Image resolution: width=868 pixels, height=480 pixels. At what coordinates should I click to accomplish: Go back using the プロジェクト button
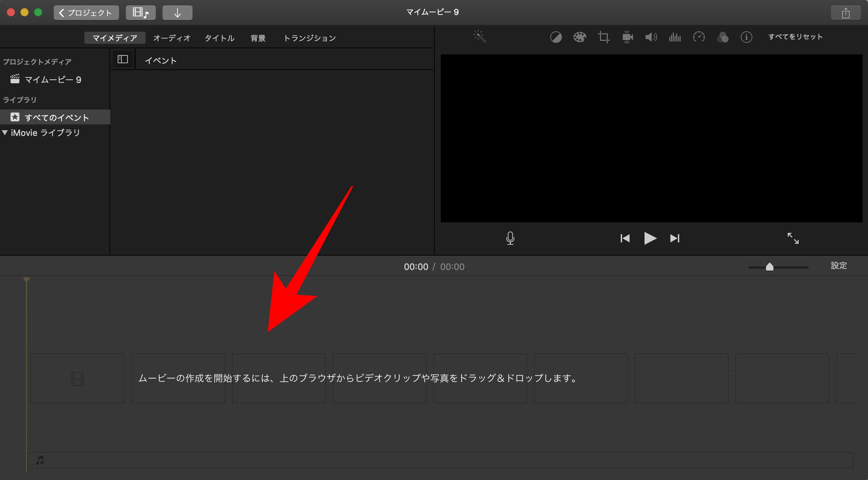[x=86, y=13]
